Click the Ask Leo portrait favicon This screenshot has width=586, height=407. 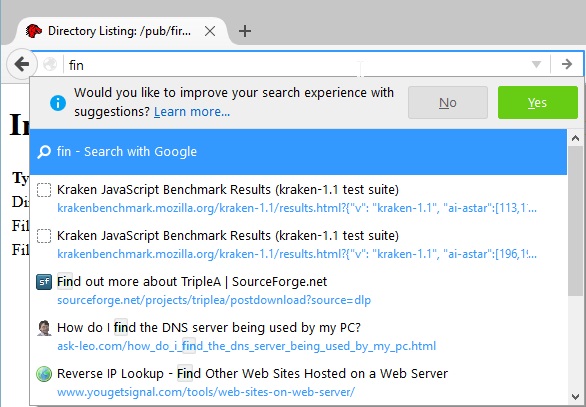[x=44, y=328]
